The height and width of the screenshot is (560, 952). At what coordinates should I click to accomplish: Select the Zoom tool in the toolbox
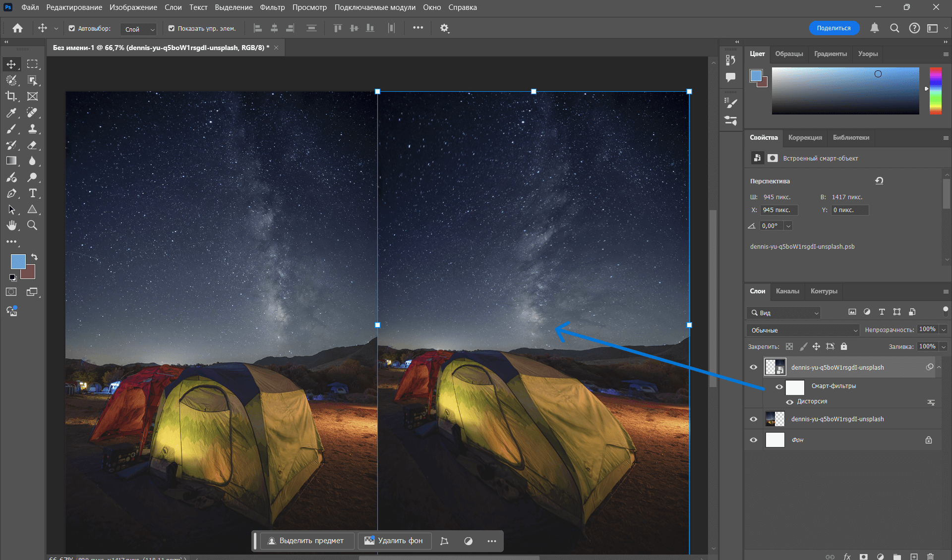[x=32, y=225]
